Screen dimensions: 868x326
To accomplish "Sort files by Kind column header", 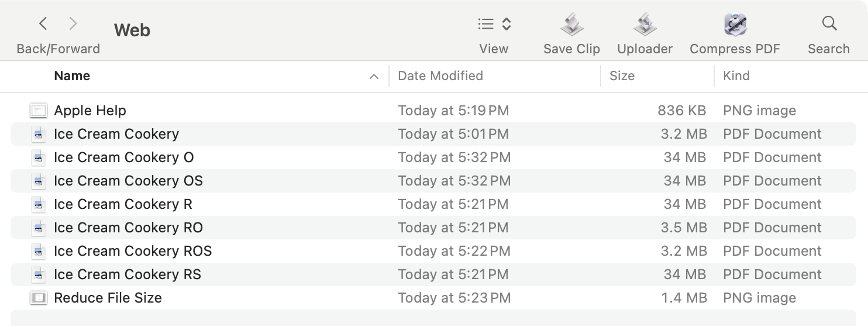I will (736, 76).
